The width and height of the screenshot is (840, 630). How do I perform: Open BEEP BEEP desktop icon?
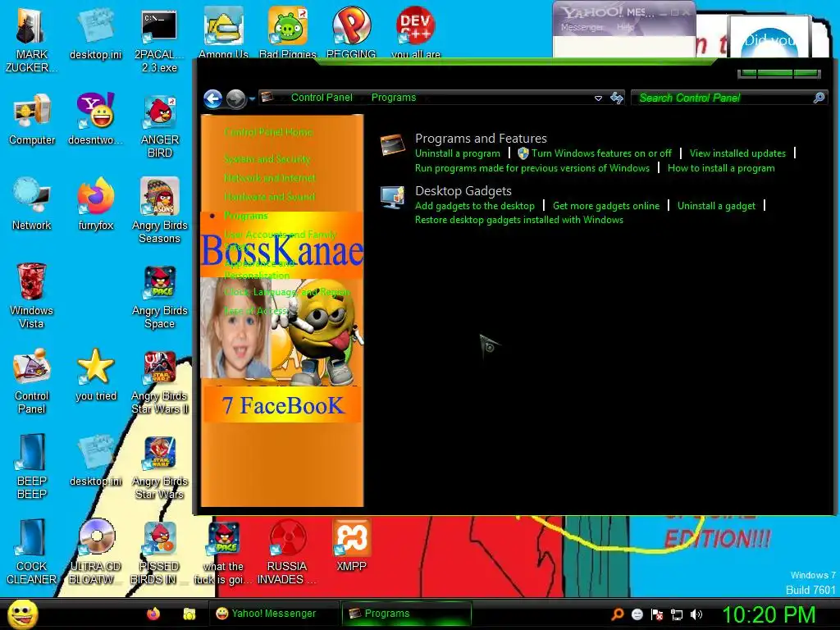[31, 466]
